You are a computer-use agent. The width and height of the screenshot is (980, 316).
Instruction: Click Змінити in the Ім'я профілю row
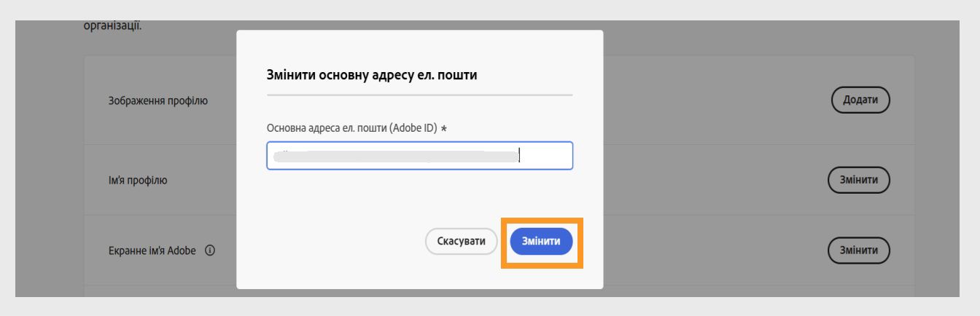[x=860, y=178]
